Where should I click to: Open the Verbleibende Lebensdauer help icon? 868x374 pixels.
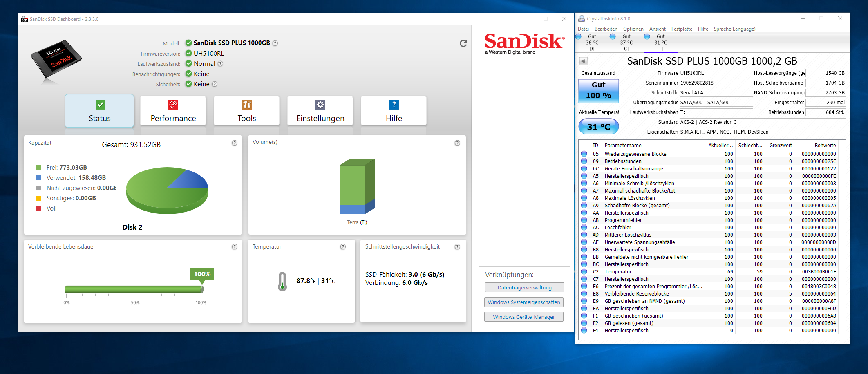235,247
